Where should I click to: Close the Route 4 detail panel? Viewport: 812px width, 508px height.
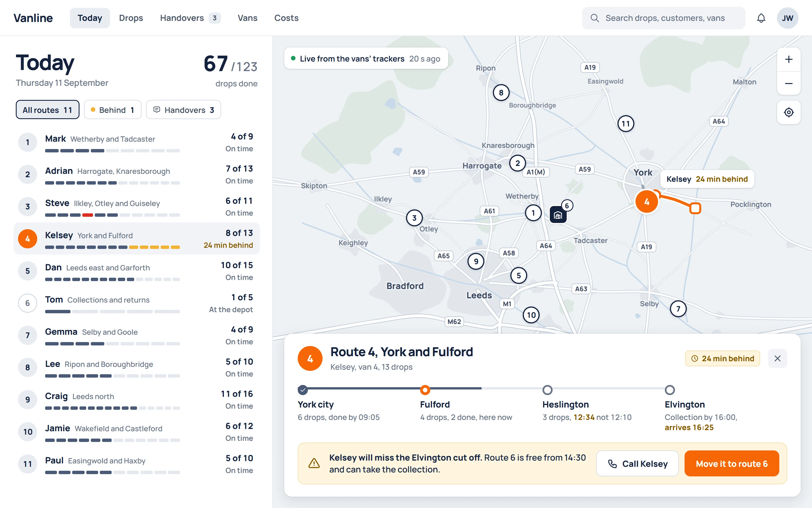pos(777,358)
